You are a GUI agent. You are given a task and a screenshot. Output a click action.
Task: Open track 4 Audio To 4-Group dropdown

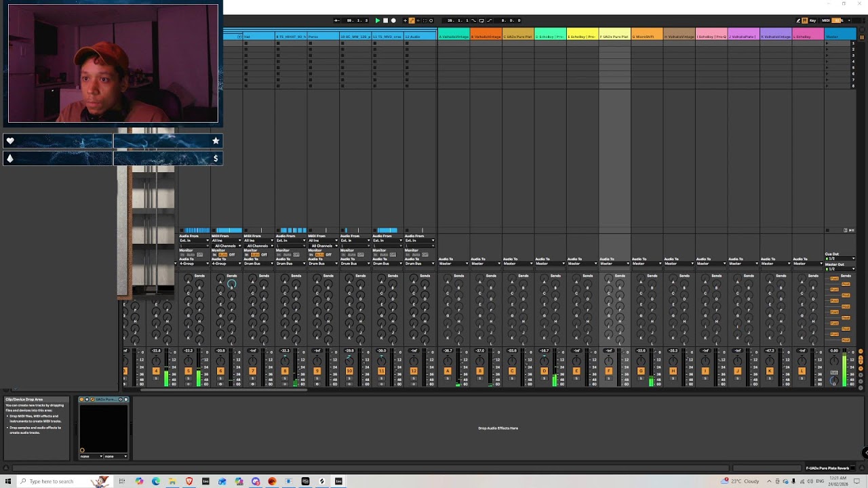195,264
